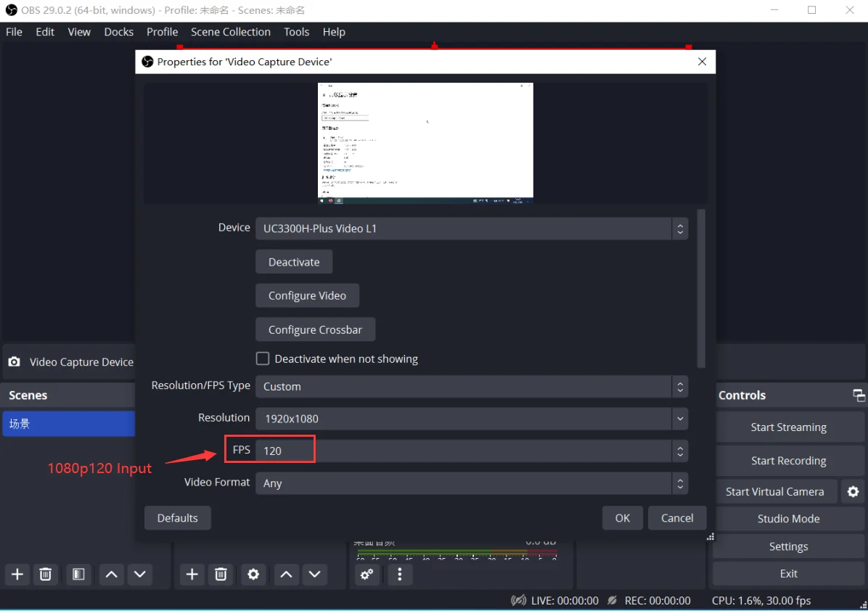The image size is (868, 611).
Task: Click the camera icon beside Video Capture Device
Action: (x=15, y=361)
